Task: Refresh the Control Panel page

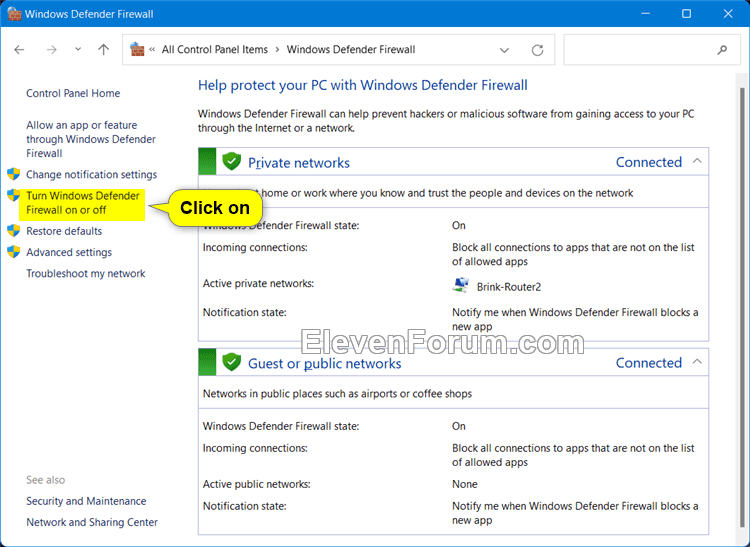Action: [x=538, y=50]
